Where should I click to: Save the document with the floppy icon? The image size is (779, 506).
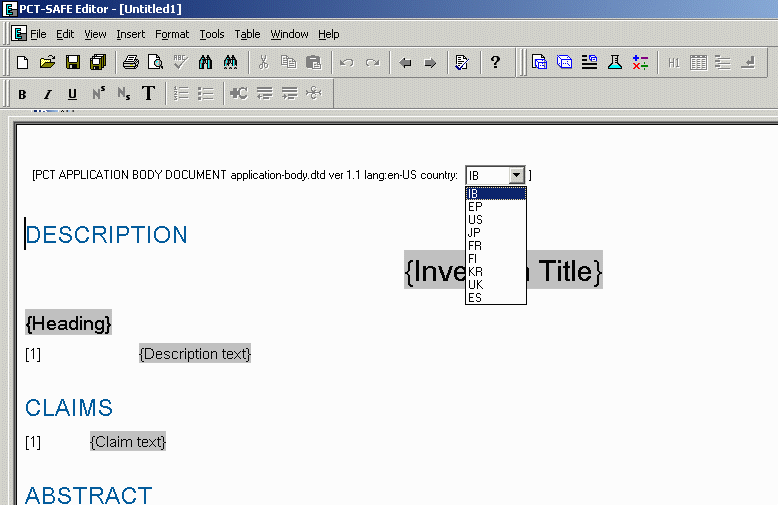click(x=73, y=63)
